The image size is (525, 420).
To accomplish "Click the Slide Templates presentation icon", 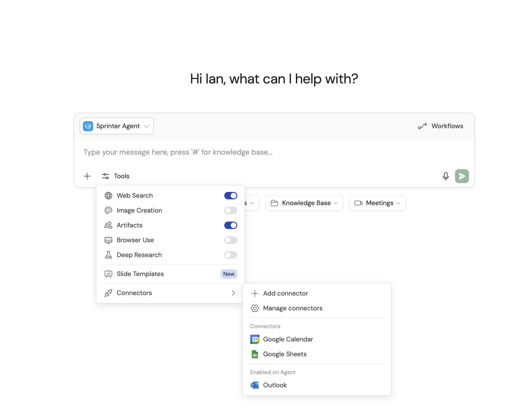I will click(x=108, y=274).
